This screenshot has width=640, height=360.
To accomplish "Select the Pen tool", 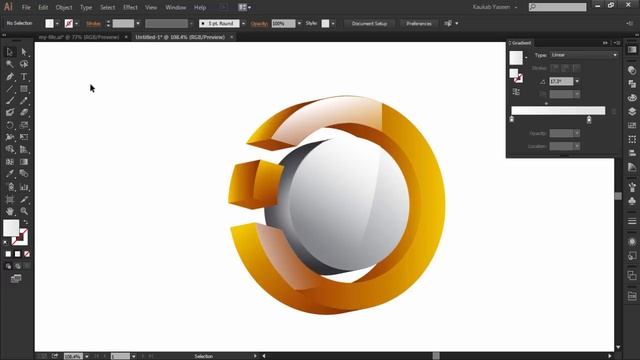I will (10, 76).
